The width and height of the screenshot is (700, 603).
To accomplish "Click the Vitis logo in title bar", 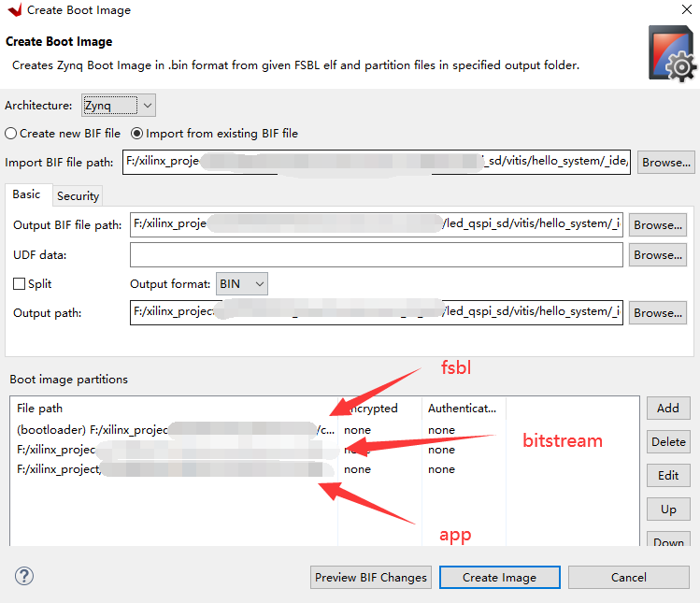I will tap(15, 10).
